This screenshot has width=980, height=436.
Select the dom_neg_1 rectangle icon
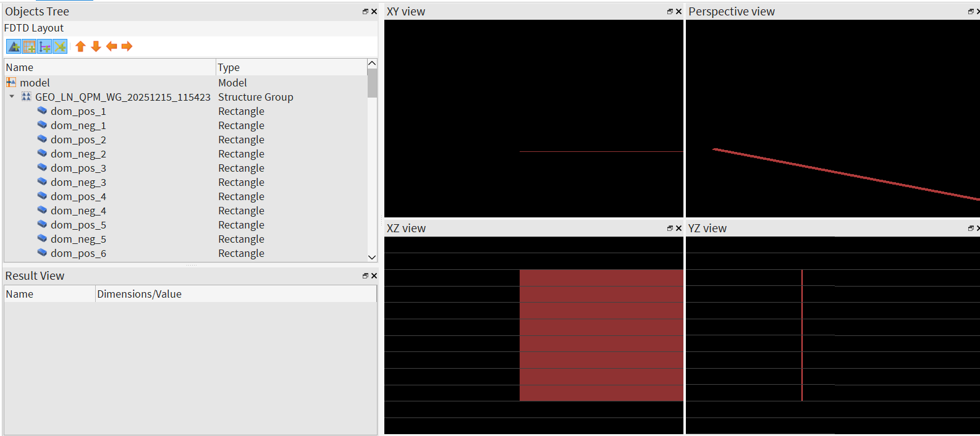(42, 125)
